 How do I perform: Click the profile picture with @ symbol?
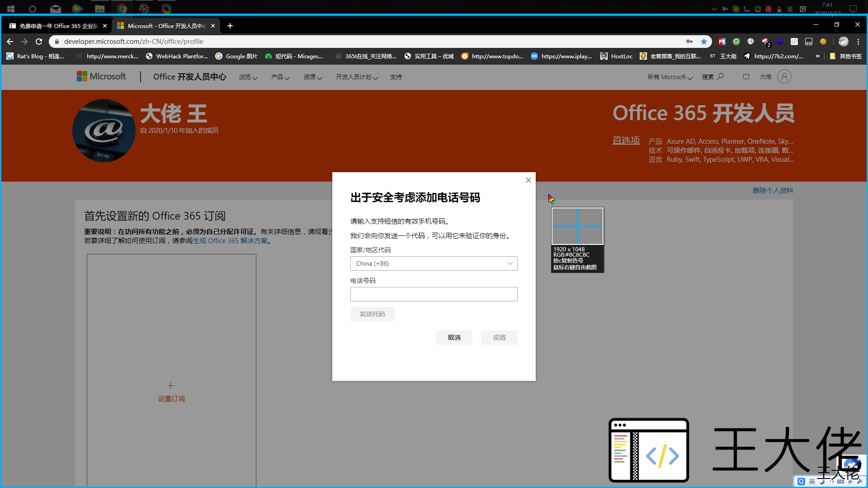104,131
